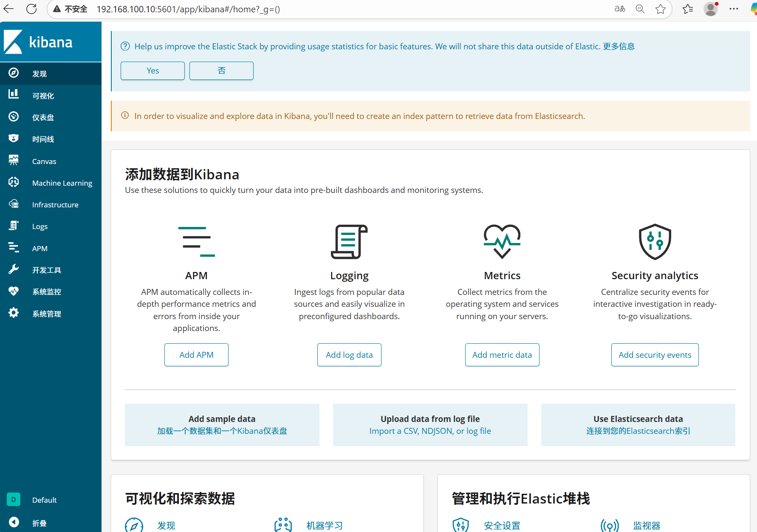
Task: Click the large APM illustration icon
Action: coord(197,241)
